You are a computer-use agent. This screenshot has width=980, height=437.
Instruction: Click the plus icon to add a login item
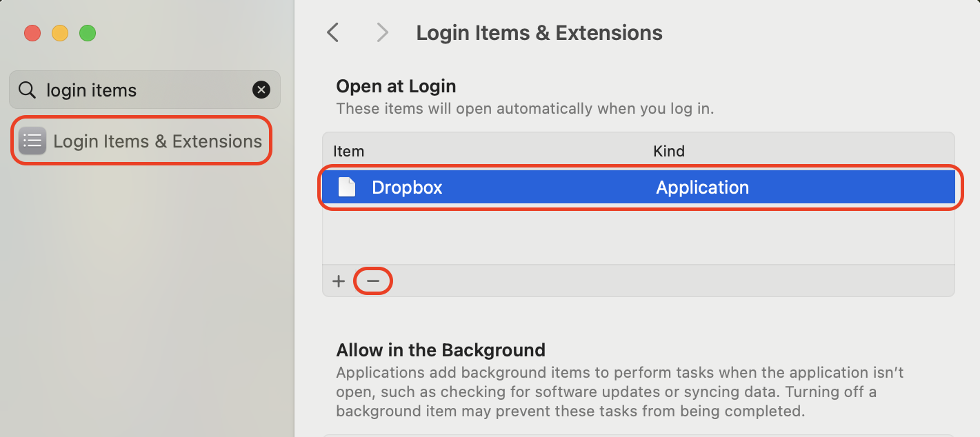pos(339,281)
